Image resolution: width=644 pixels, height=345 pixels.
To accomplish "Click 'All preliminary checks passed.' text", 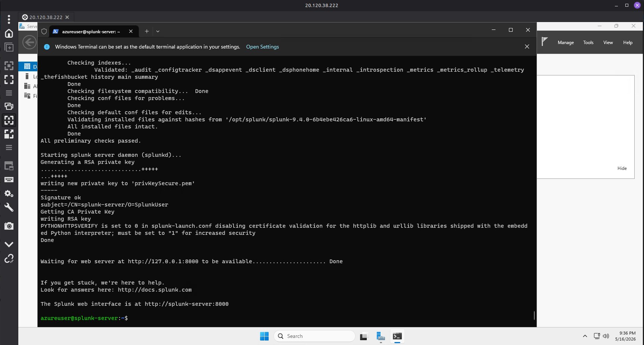I will pos(91,141).
